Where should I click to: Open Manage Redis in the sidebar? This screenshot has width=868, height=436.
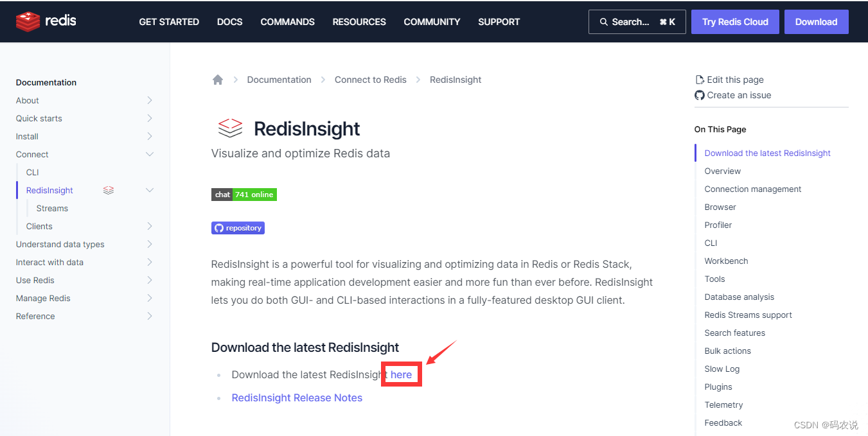44,298
